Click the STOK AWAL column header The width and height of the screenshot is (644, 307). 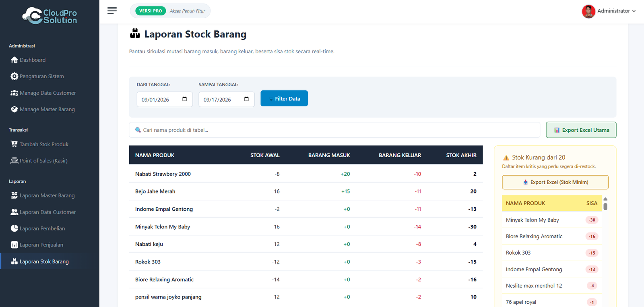(x=265, y=155)
